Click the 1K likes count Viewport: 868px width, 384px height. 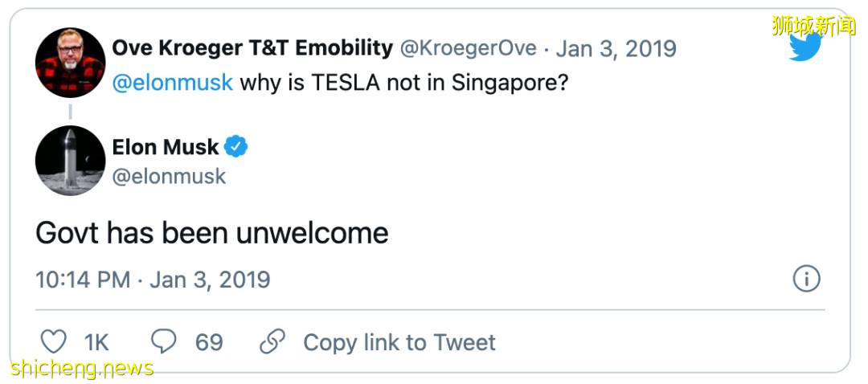pos(96,343)
